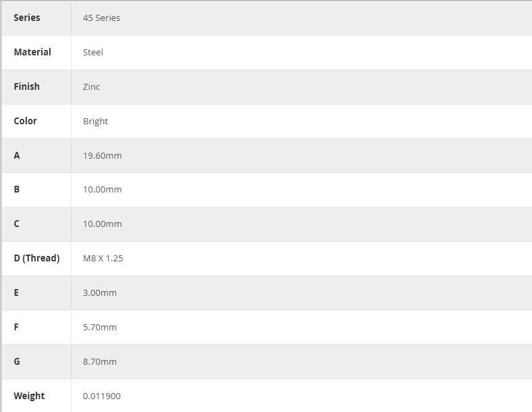Click the Color row label
532x412 pixels.
(x=26, y=121)
